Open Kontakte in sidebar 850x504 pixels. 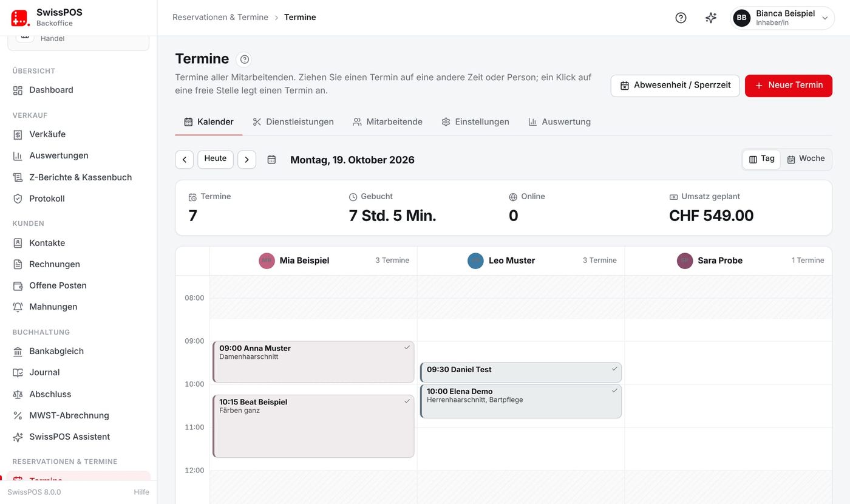pyautogui.click(x=78, y=243)
